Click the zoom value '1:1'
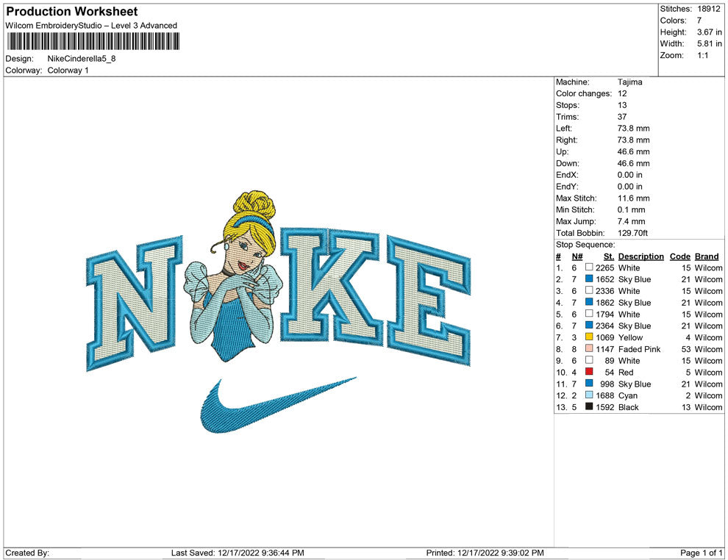 click(x=702, y=55)
